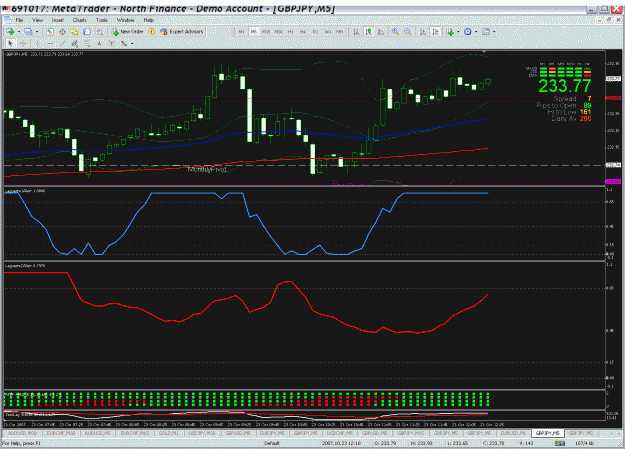This screenshot has height=449, width=625.
Task: Switch to the GOLD,M1 chart tab
Action: tap(169, 433)
